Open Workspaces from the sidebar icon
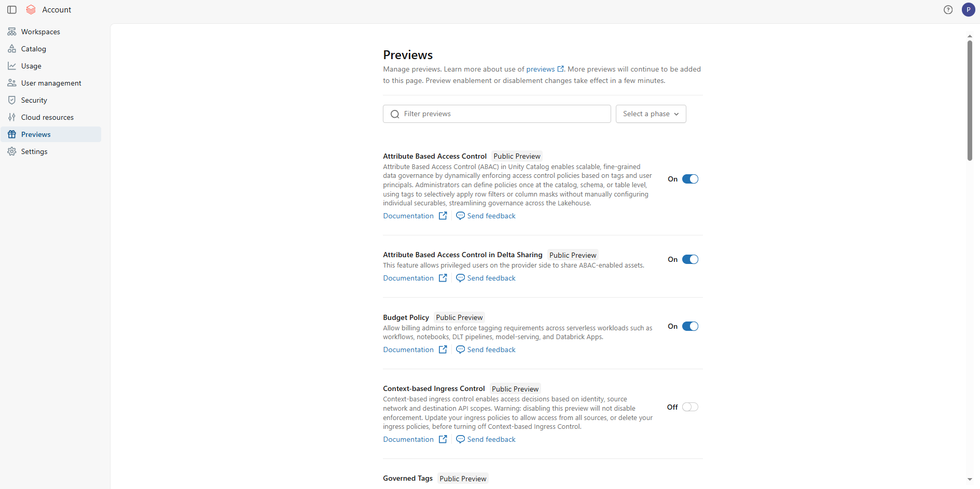Viewport: 980px width, 489px height. pyautogui.click(x=11, y=32)
